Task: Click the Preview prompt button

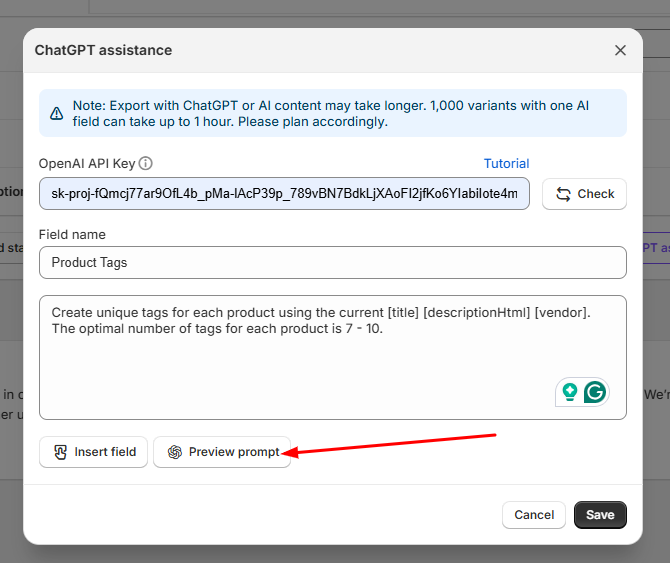Action: tap(222, 452)
